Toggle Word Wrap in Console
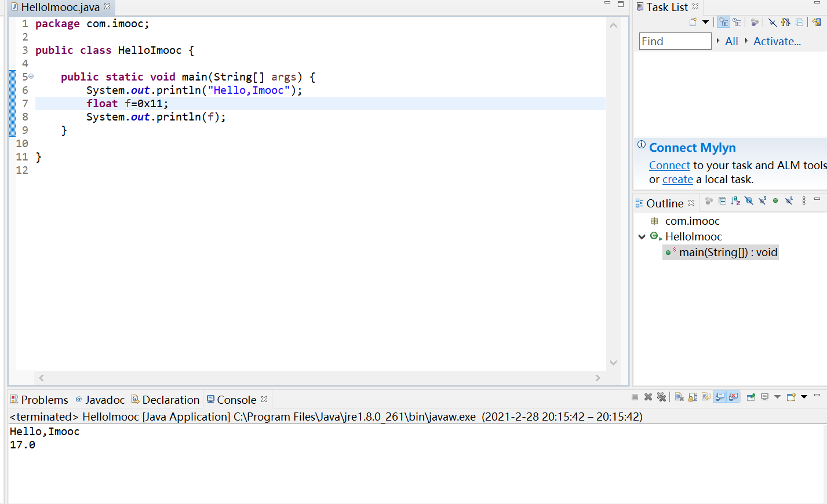This screenshot has width=827, height=504. pos(706,397)
